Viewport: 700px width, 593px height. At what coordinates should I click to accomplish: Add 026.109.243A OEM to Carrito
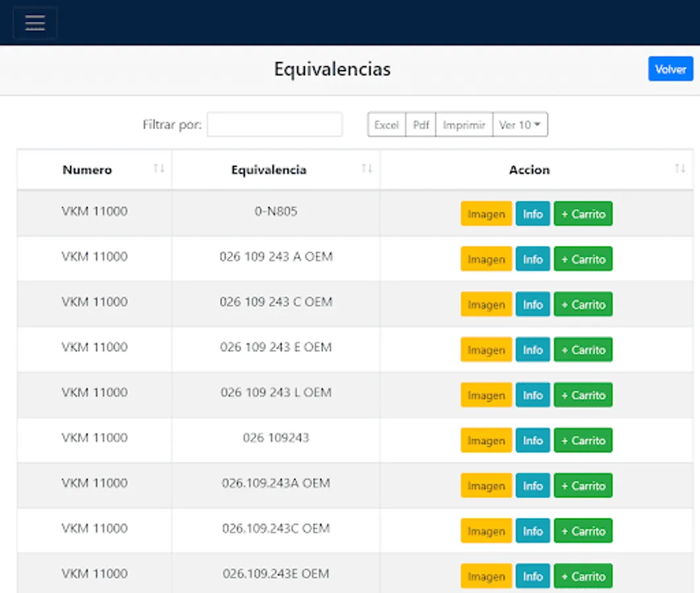pos(583,486)
